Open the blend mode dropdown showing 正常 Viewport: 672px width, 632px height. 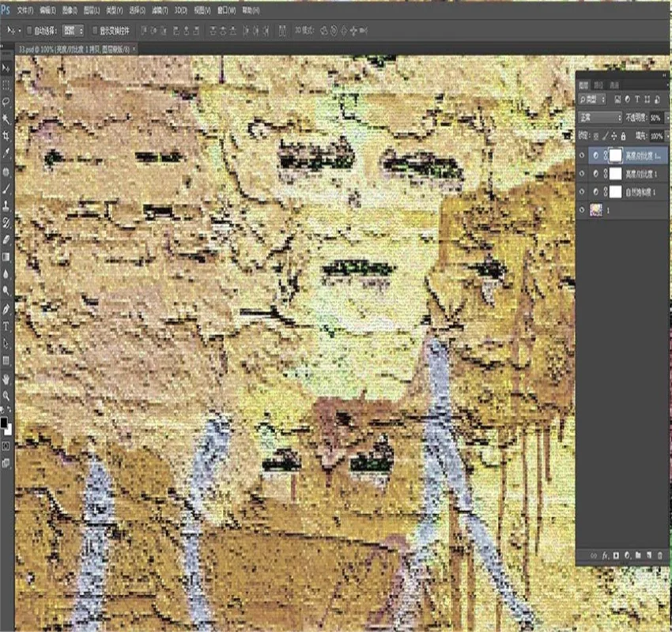tap(601, 117)
